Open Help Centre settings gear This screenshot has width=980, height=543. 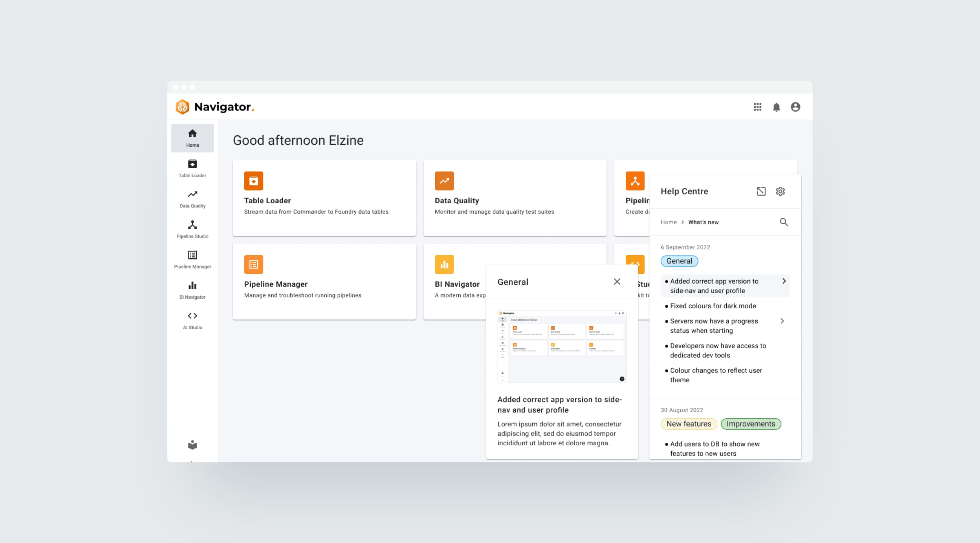pyautogui.click(x=780, y=192)
